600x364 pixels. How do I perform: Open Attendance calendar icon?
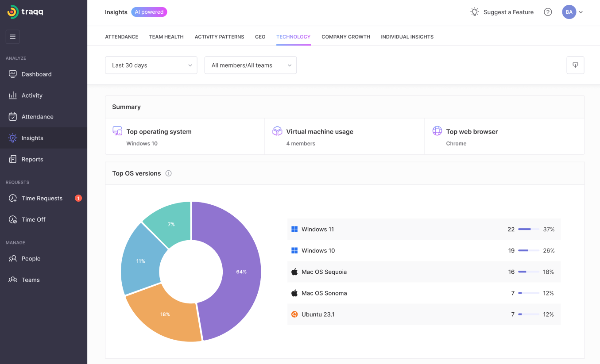pyautogui.click(x=13, y=116)
